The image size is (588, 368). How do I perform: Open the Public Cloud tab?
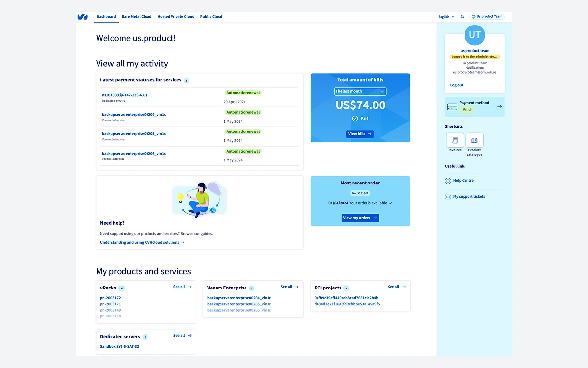click(x=211, y=17)
